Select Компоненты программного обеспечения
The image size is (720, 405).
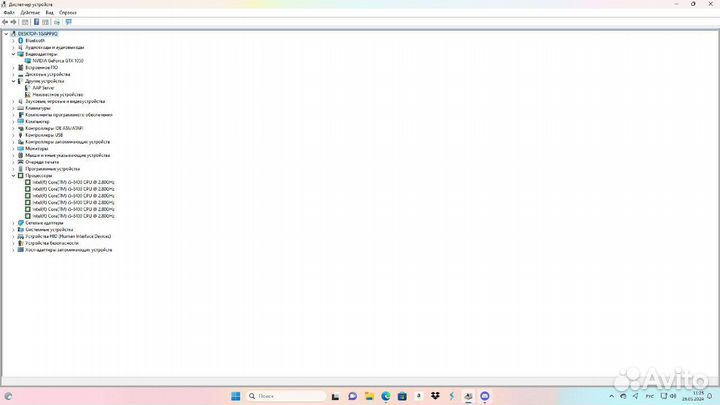(x=69, y=115)
